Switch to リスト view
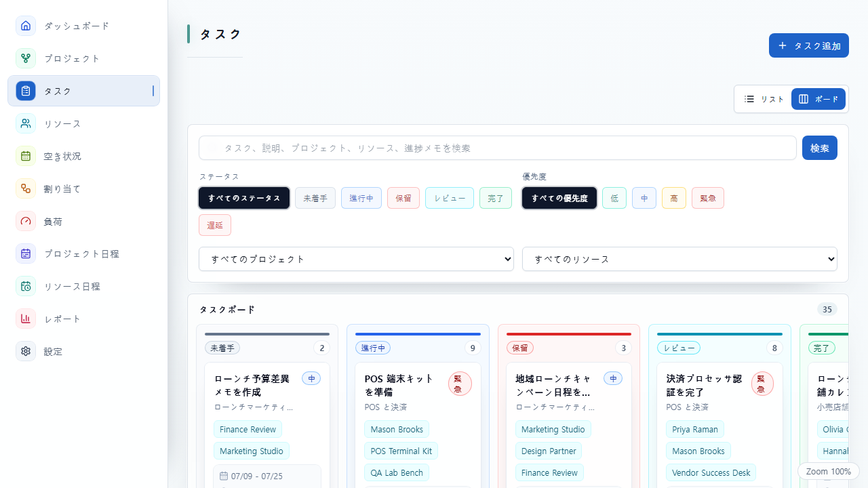Screen dimensions: 868x488 point(764,99)
